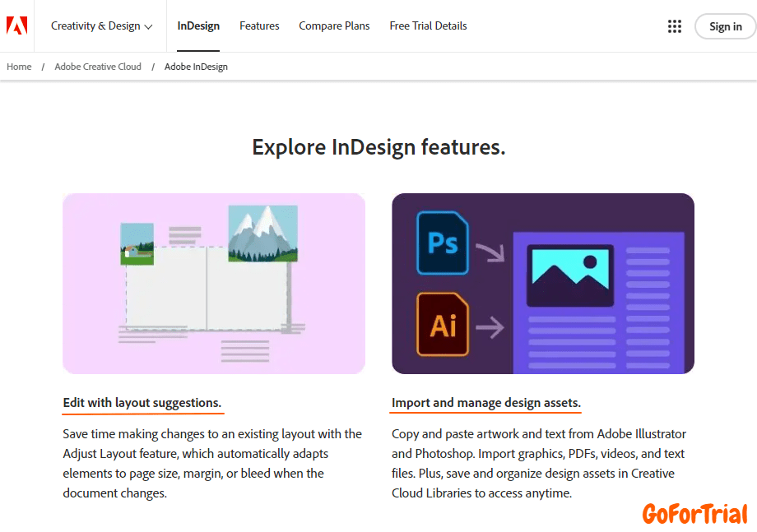Open Adobe Creative Cloud breadcrumb link

[98, 67]
